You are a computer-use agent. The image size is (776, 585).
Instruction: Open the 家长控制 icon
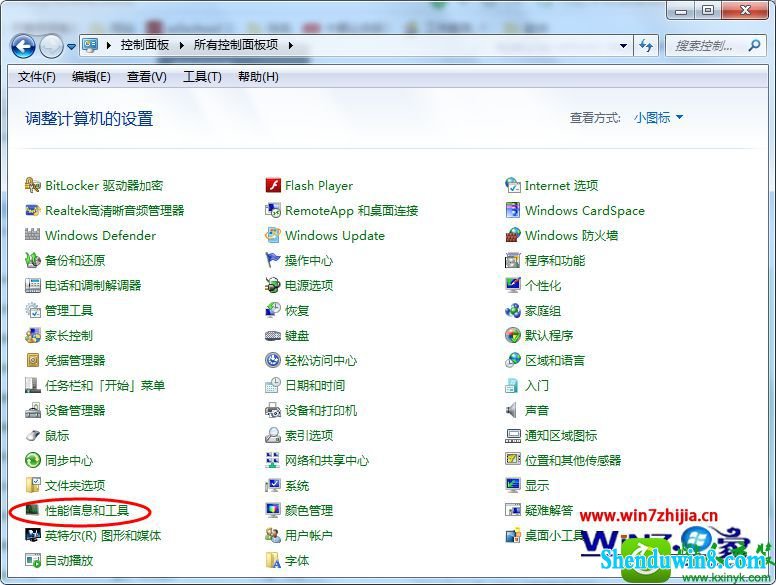click(33, 335)
